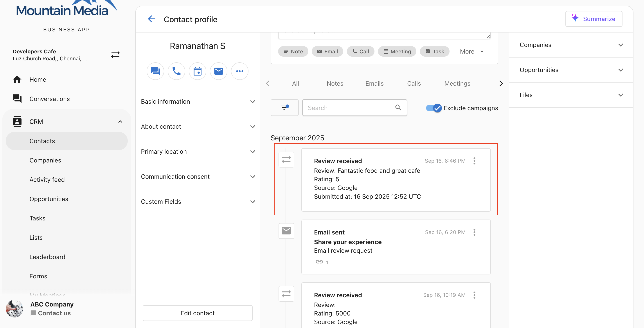Expand the Communication consent section

198,177
